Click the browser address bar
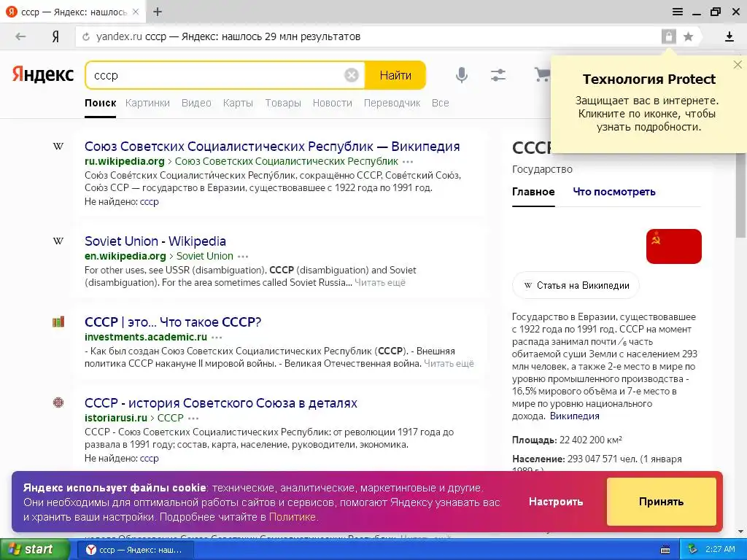 tap(367, 36)
